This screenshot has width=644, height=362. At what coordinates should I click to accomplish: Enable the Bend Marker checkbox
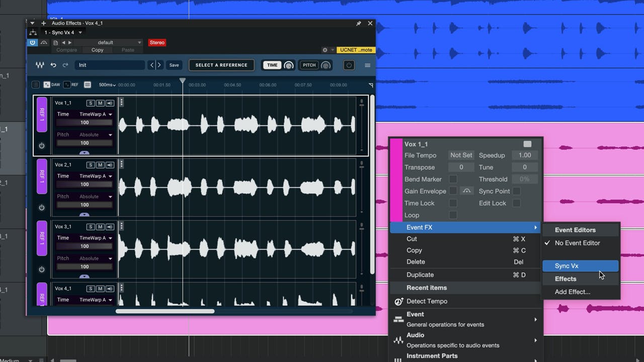[453, 179]
